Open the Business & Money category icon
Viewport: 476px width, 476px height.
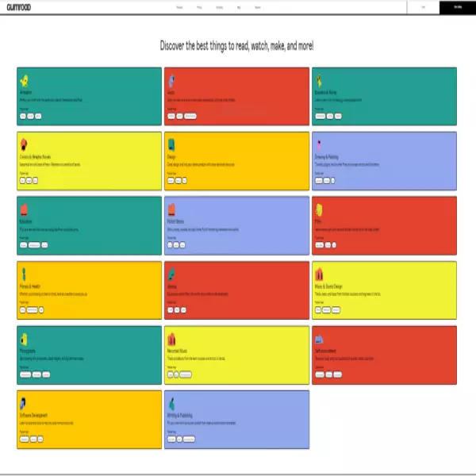click(319, 80)
